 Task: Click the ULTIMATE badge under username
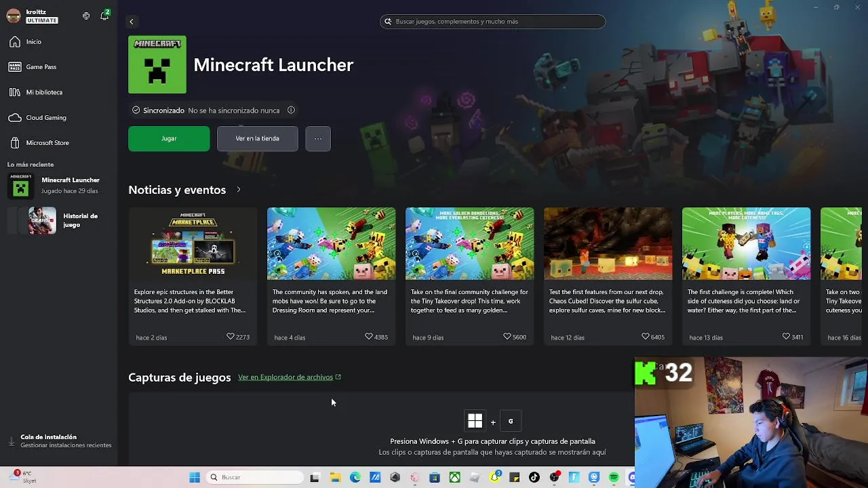click(42, 20)
